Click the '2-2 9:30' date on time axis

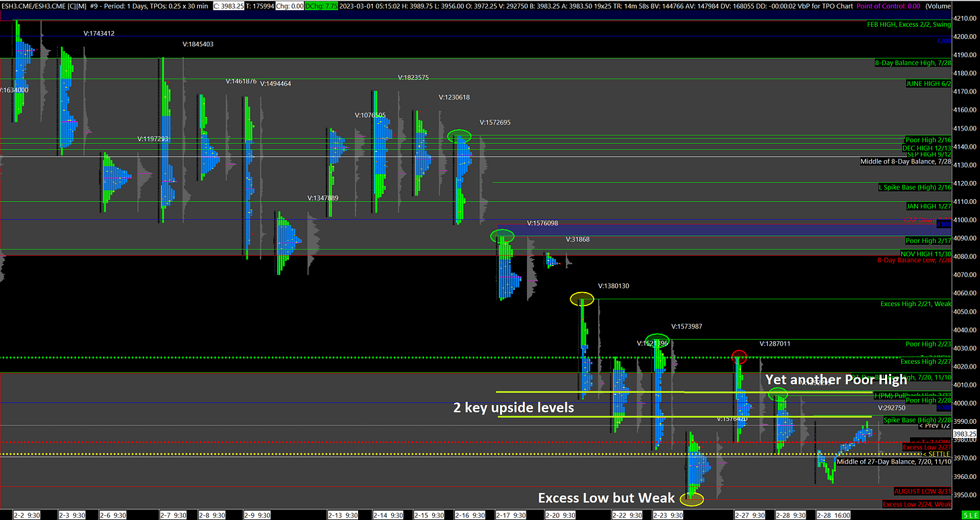click(27, 515)
